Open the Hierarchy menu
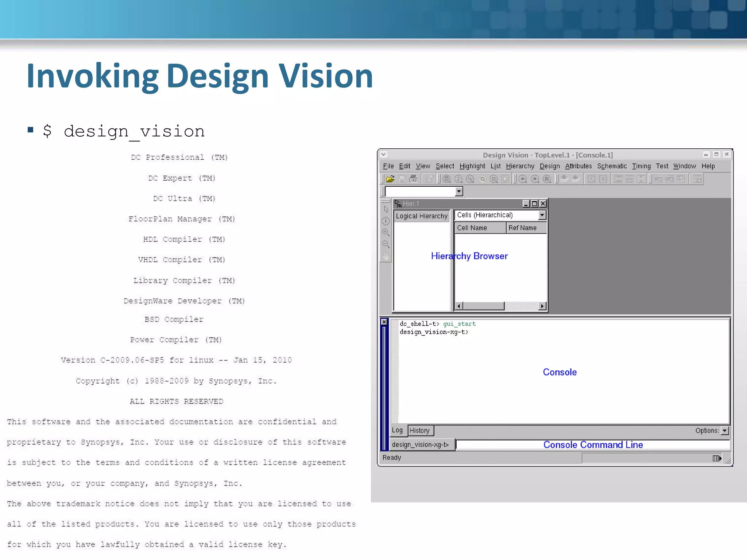The width and height of the screenshot is (747, 560). click(x=520, y=166)
